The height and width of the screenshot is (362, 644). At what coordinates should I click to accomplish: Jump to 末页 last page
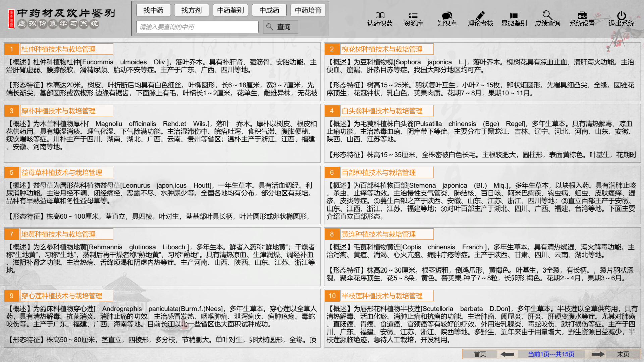pos(623,354)
